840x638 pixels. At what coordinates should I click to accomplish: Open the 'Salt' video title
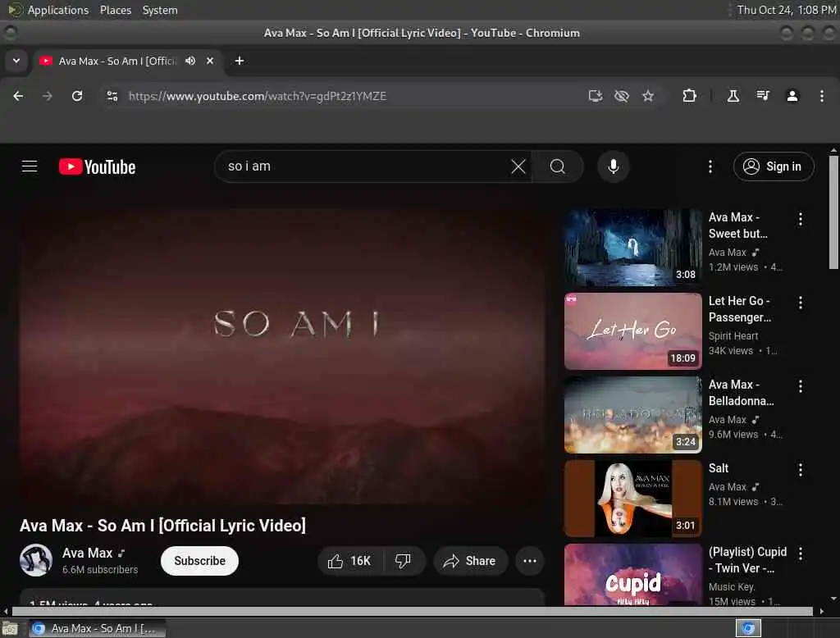719,468
